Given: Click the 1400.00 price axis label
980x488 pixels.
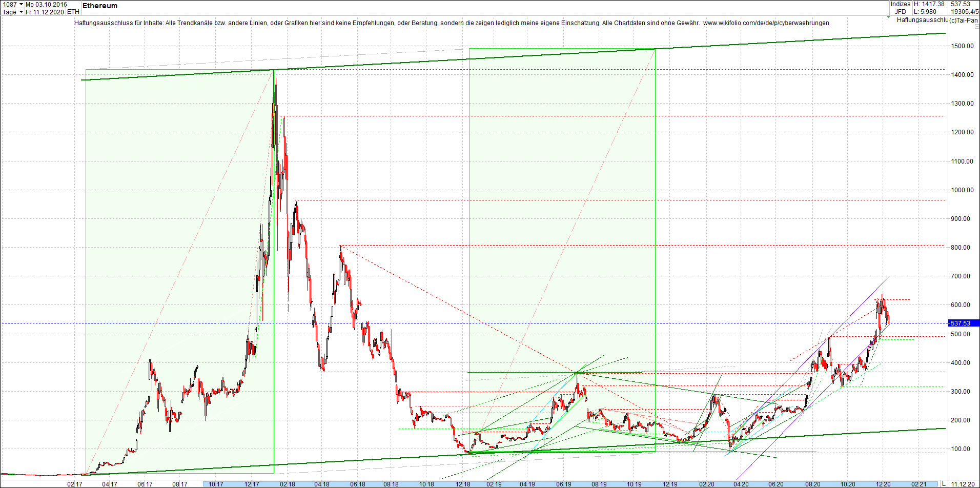Looking at the screenshot, I should [963, 75].
